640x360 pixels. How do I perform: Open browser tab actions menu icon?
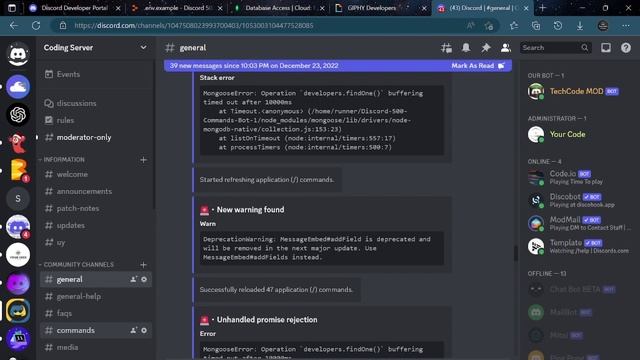[x=12, y=8]
